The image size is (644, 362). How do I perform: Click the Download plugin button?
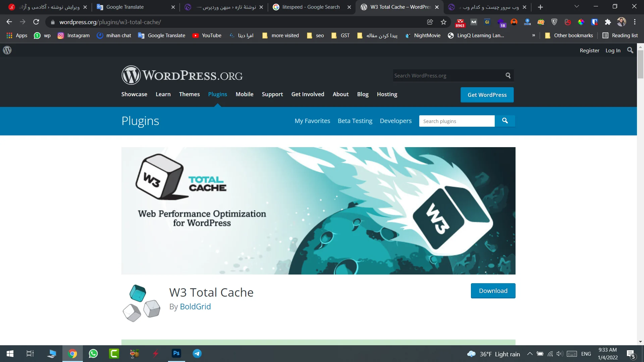tap(493, 291)
